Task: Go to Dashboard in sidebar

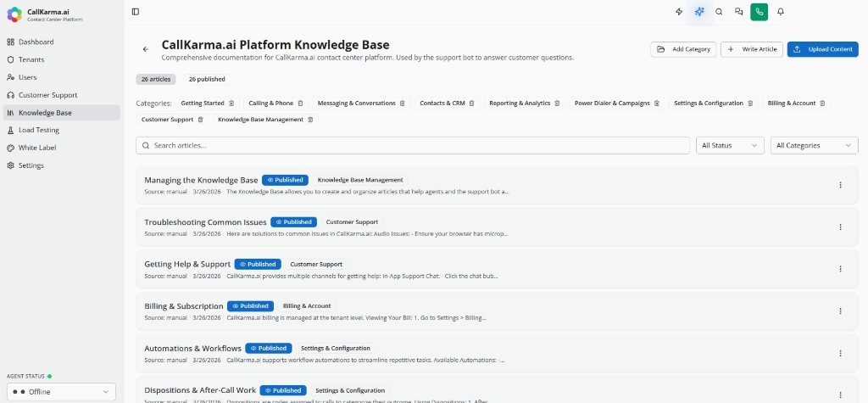Action: tap(61, 42)
